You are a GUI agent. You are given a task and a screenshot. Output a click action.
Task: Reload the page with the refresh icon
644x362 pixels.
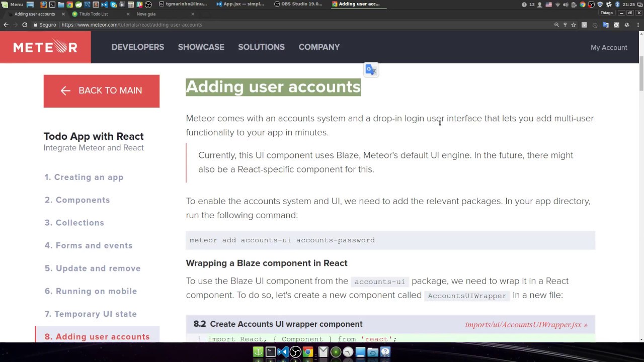25,25
